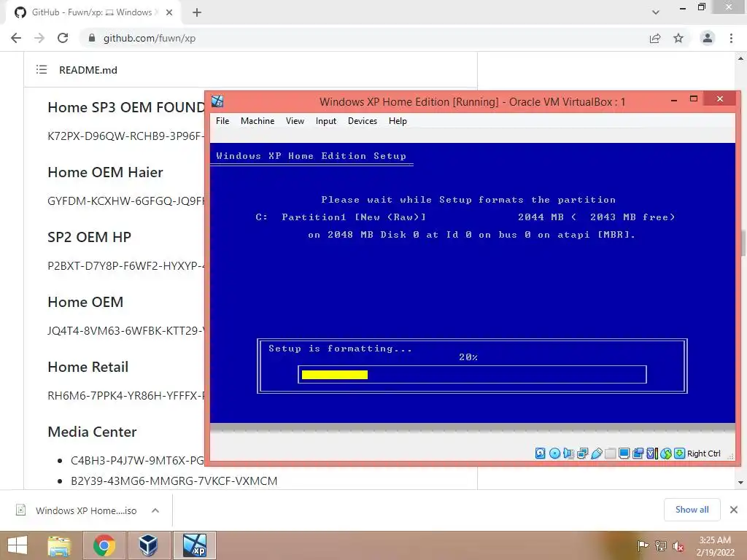The image size is (747, 560).
Task: Reload the GitHub page
Action: click(x=63, y=38)
